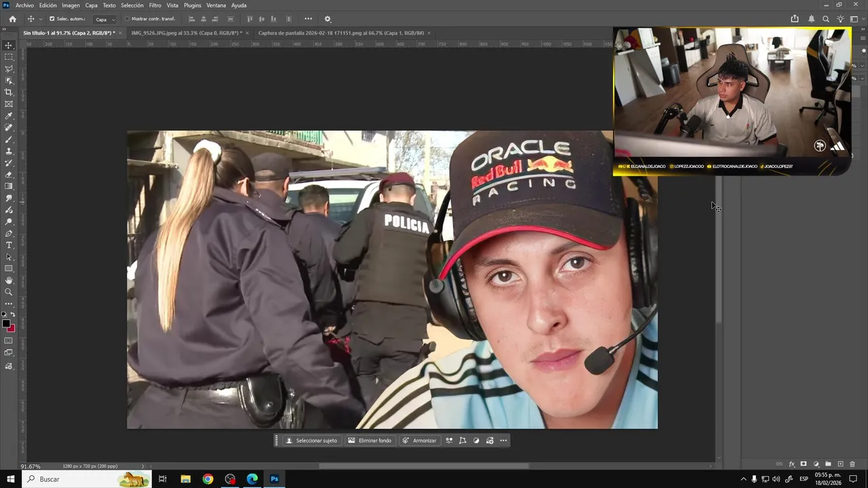The image size is (868, 488).
Task: Open the Ventana menu
Action: pyautogui.click(x=216, y=5)
